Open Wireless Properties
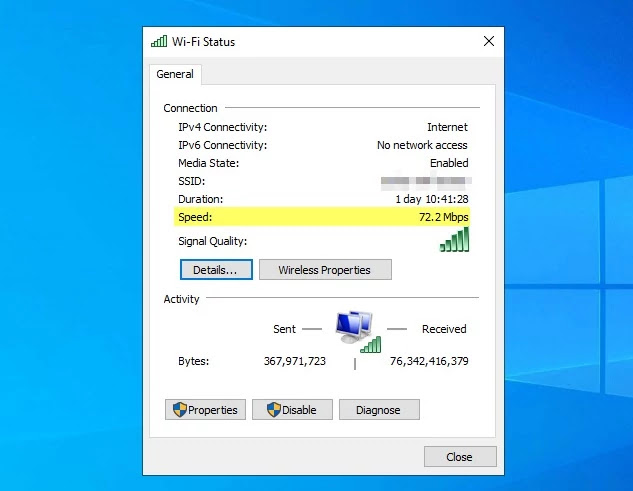This screenshot has height=491, width=633. coord(325,270)
